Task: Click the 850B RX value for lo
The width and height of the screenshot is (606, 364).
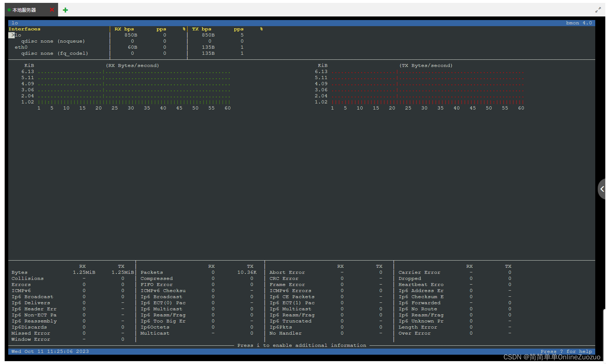Action: [x=131, y=35]
